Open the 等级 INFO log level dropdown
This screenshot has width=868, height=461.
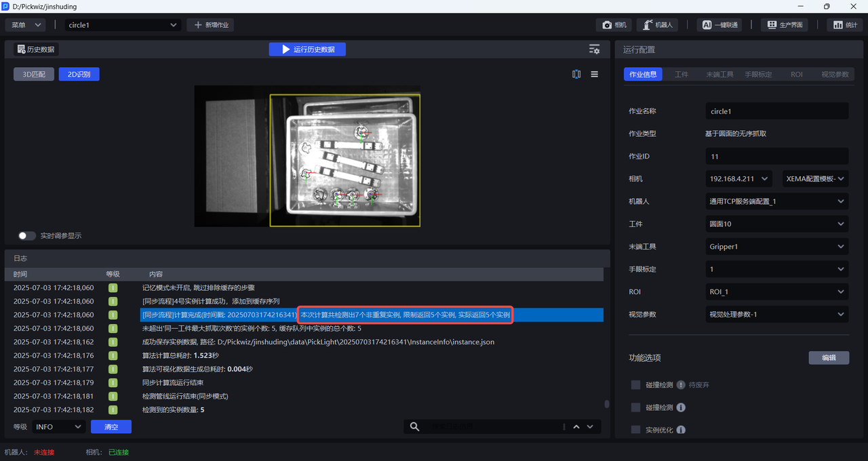[x=58, y=426]
